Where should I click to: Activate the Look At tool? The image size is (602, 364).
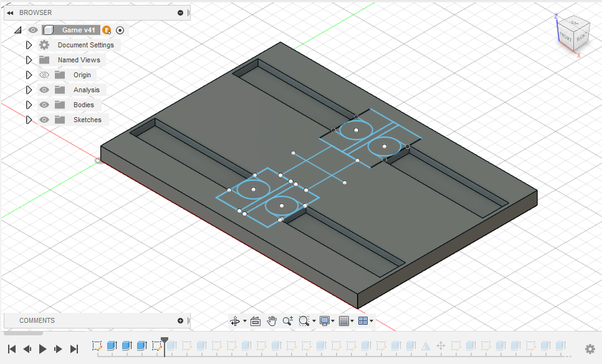click(x=256, y=321)
